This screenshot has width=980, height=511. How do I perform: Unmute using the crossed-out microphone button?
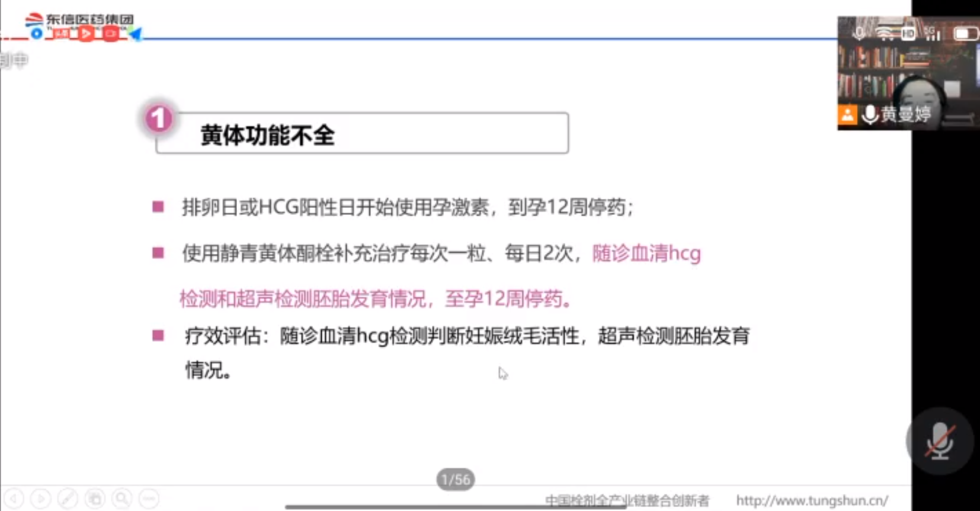[x=940, y=441]
